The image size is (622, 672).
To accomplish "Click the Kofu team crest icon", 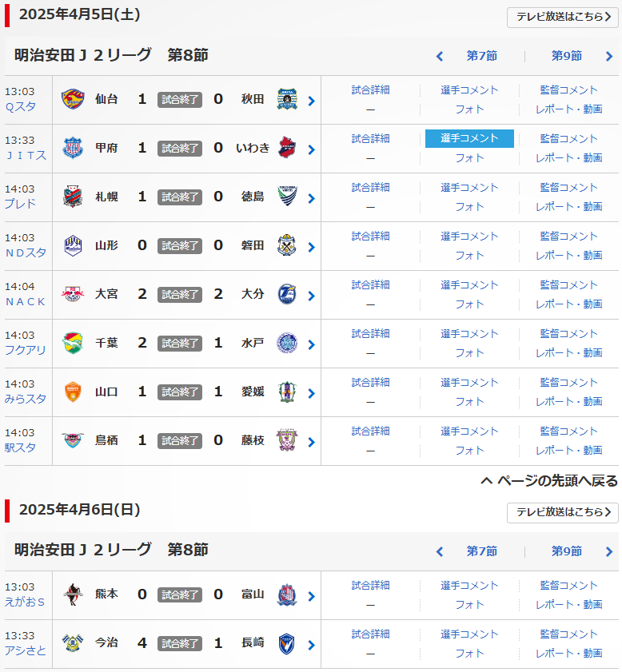I will (73, 149).
